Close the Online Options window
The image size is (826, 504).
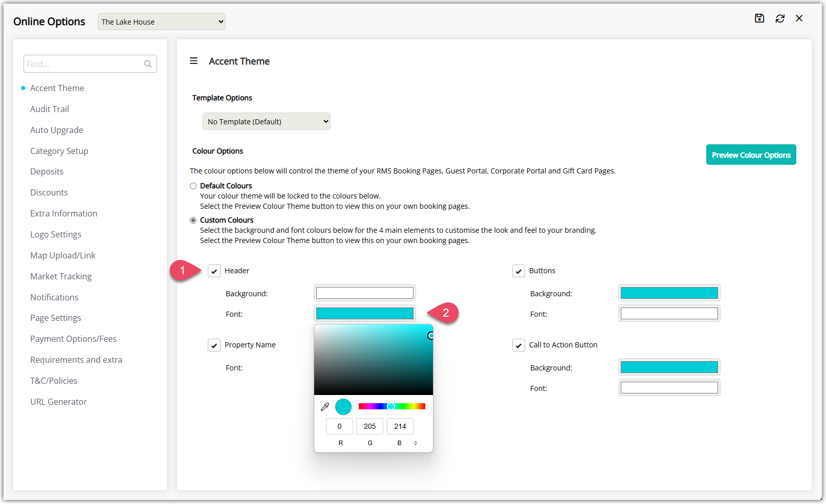pos(799,18)
